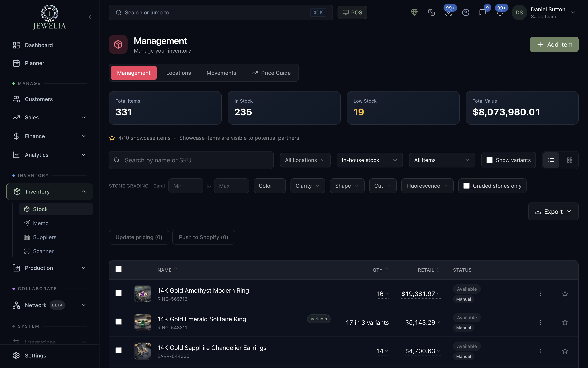588x368 pixels.
Task: Open the In-house stock dropdown
Action: coord(370,160)
